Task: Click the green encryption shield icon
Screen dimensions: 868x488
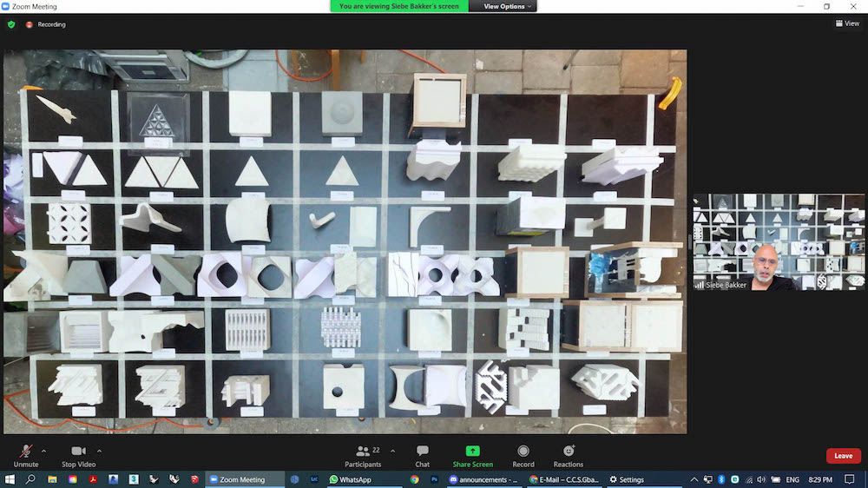Action: (11, 24)
